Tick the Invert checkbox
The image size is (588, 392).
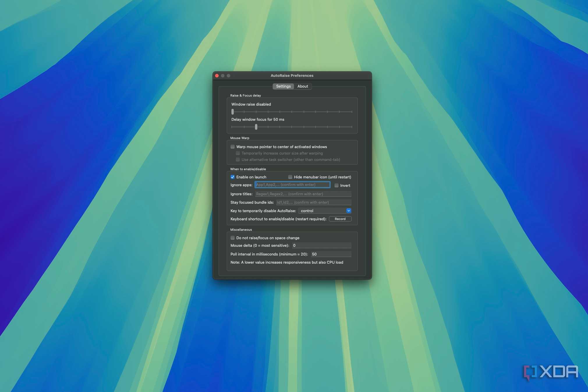point(336,185)
